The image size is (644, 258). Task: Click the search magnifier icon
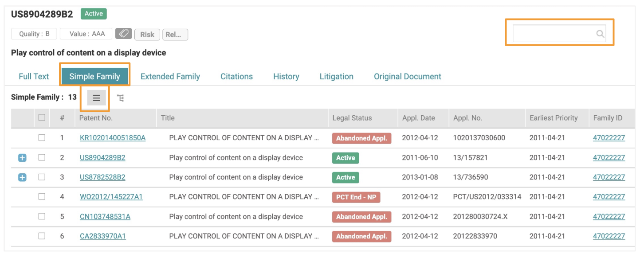(x=600, y=34)
